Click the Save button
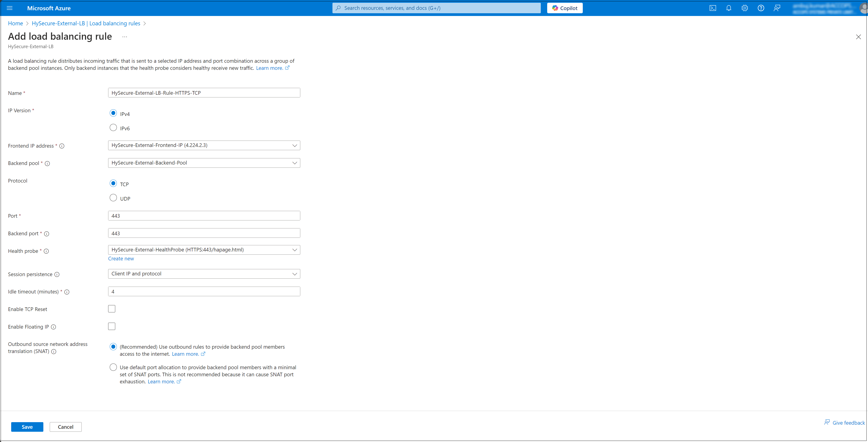The image size is (868, 442). [x=27, y=427]
